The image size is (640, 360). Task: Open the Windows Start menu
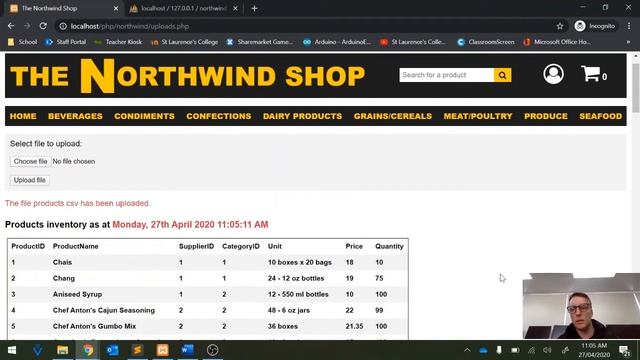12,350
